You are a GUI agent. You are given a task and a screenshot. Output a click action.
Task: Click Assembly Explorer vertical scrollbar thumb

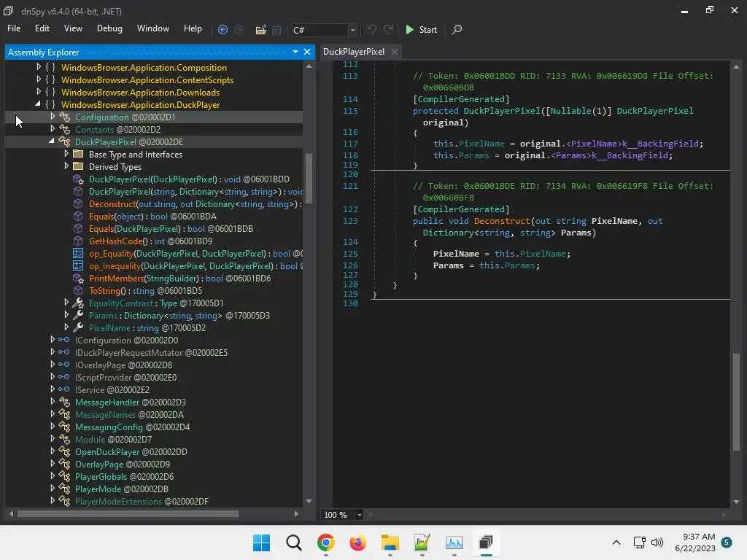coord(309,178)
